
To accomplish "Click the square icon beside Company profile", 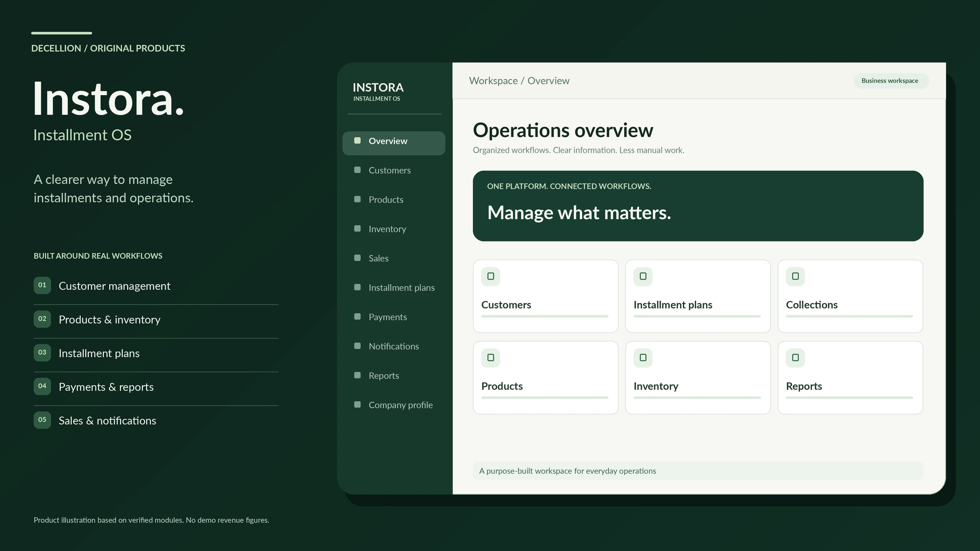I will 357,405.
